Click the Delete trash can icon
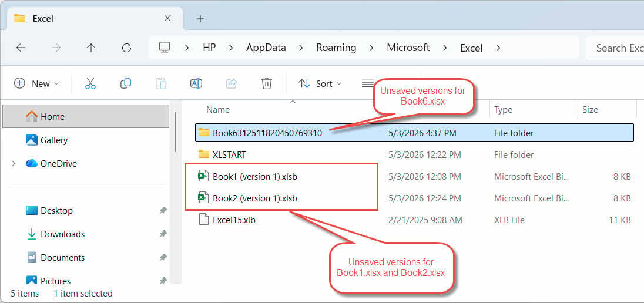This screenshot has width=644, height=303. (x=267, y=84)
